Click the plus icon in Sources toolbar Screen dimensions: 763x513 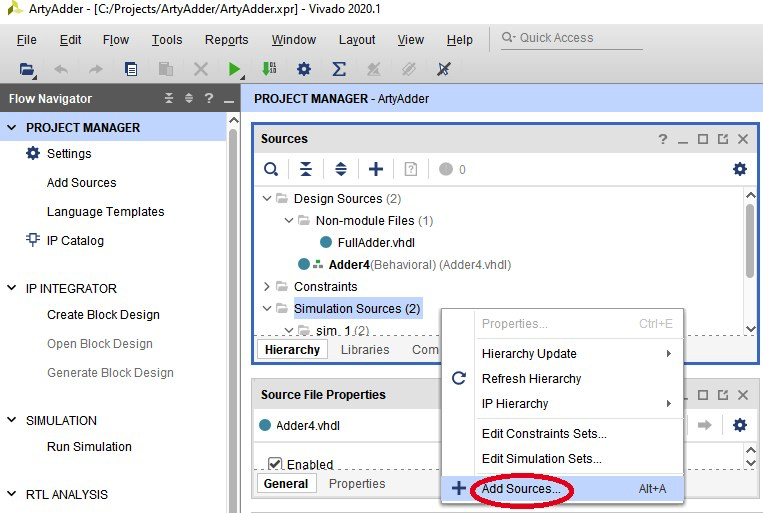click(x=376, y=169)
